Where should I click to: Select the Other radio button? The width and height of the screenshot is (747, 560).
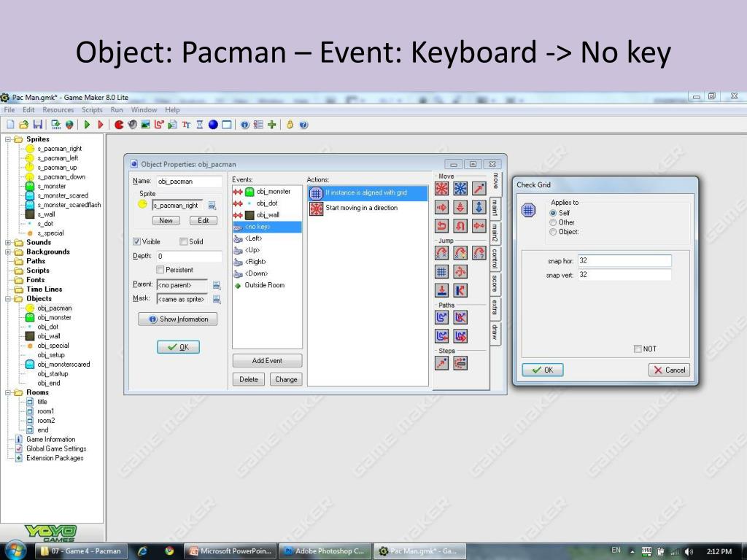[x=553, y=222]
